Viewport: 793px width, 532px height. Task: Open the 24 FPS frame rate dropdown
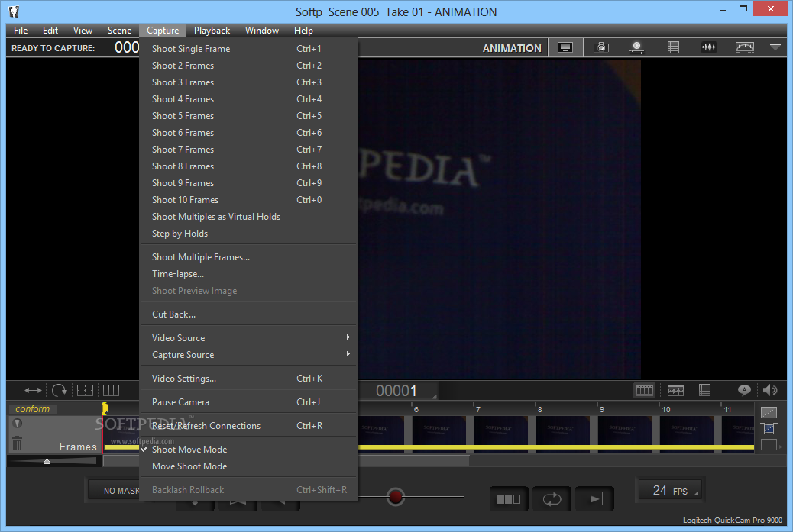669,490
